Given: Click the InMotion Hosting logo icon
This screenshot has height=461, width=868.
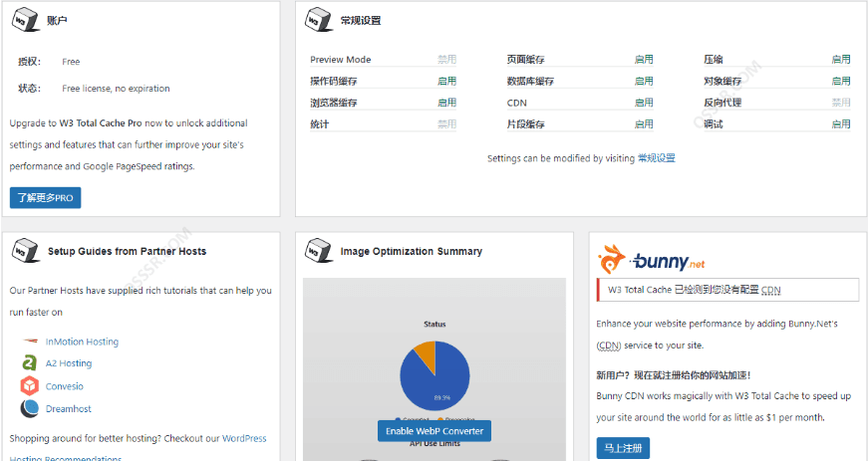Looking at the screenshot, I should pyautogui.click(x=29, y=342).
